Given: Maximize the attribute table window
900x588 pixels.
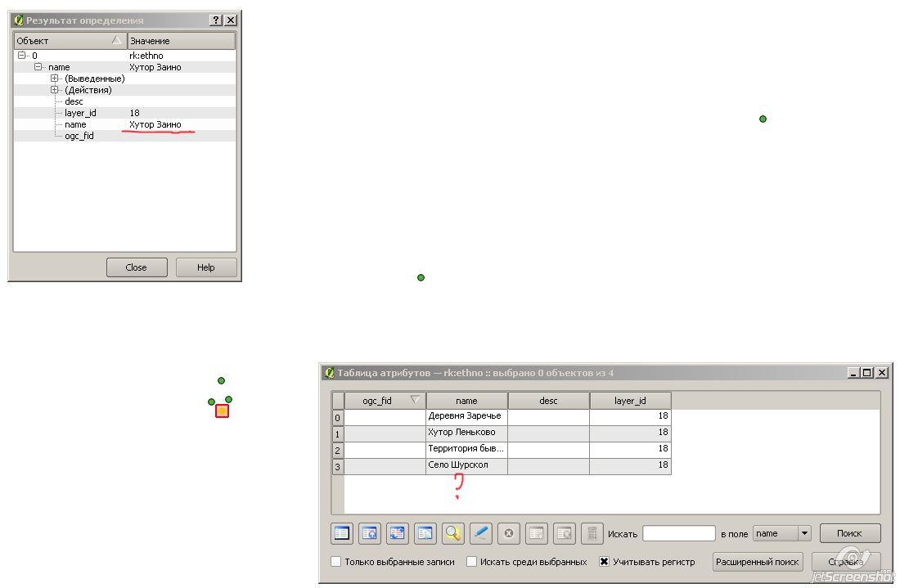Looking at the screenshot, I should 867,373.
